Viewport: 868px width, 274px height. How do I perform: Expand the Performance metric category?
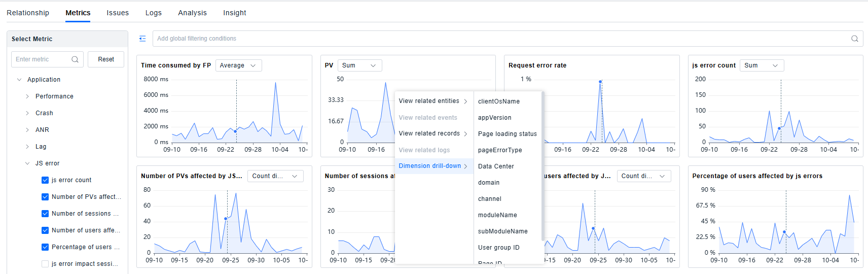point(27,96)
